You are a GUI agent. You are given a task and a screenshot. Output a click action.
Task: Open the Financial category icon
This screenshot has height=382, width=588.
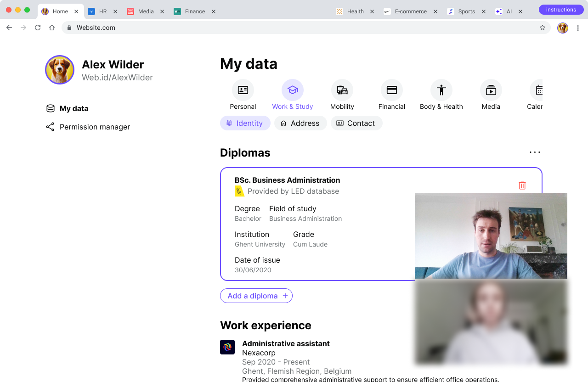pos(392,90)
